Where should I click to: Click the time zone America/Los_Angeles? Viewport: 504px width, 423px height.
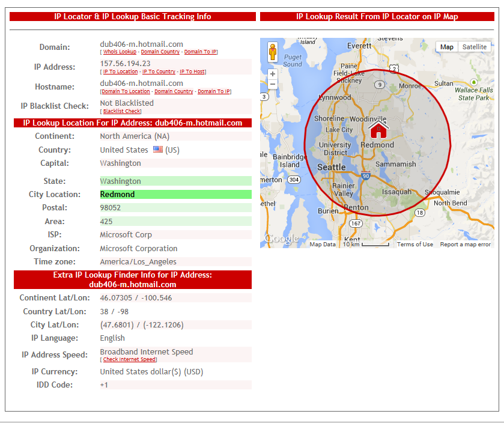(138, 261)
